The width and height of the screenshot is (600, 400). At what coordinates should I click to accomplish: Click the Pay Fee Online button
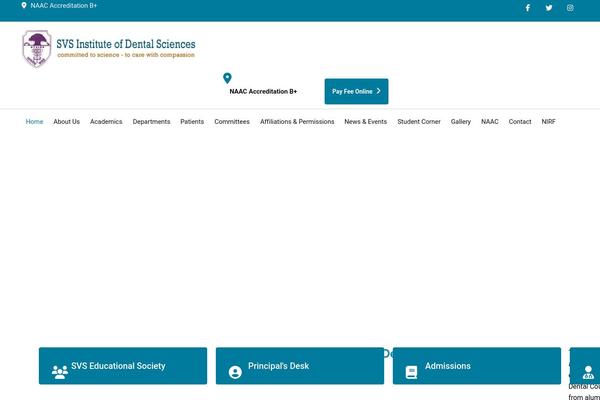(x=356, y=91)
